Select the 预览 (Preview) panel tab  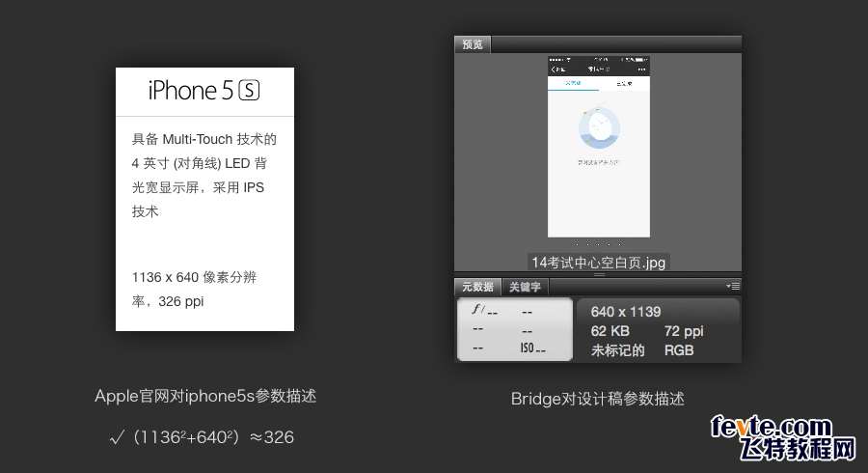(x=473, y=44)
